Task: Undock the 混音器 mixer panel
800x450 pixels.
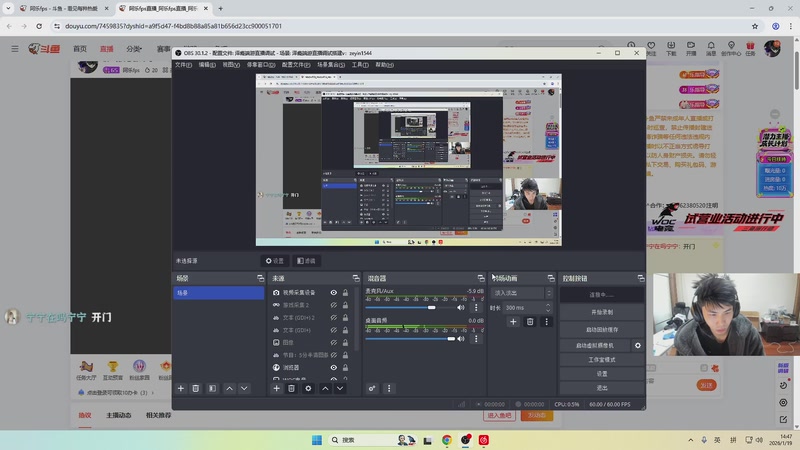Action: (x=480, y=278)
